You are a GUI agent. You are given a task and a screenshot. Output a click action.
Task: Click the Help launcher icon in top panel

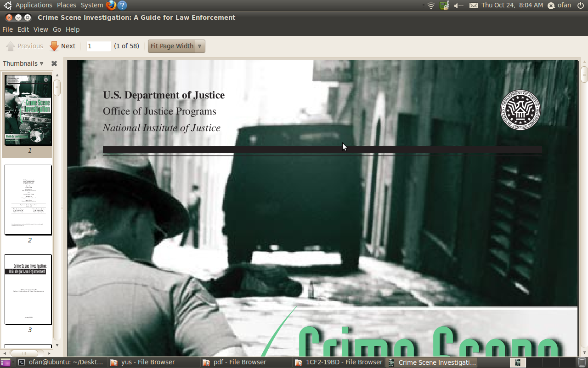point(122,6)
